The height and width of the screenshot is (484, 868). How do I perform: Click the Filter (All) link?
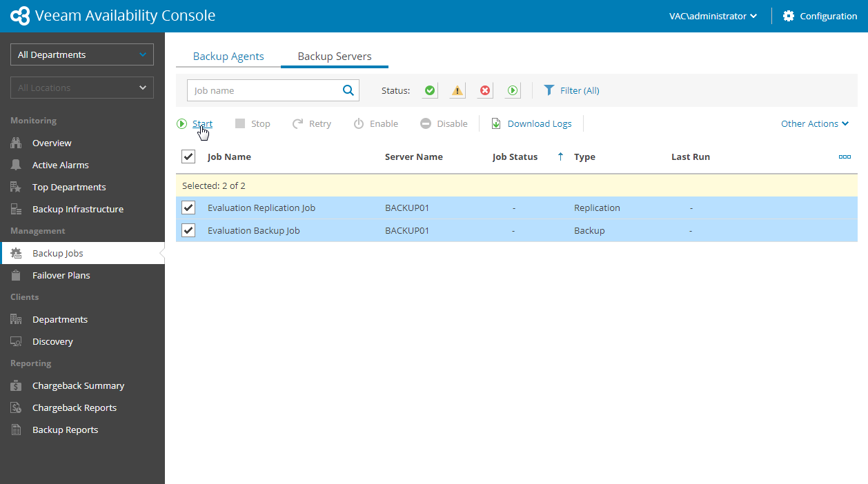click(x=580, y=90)
